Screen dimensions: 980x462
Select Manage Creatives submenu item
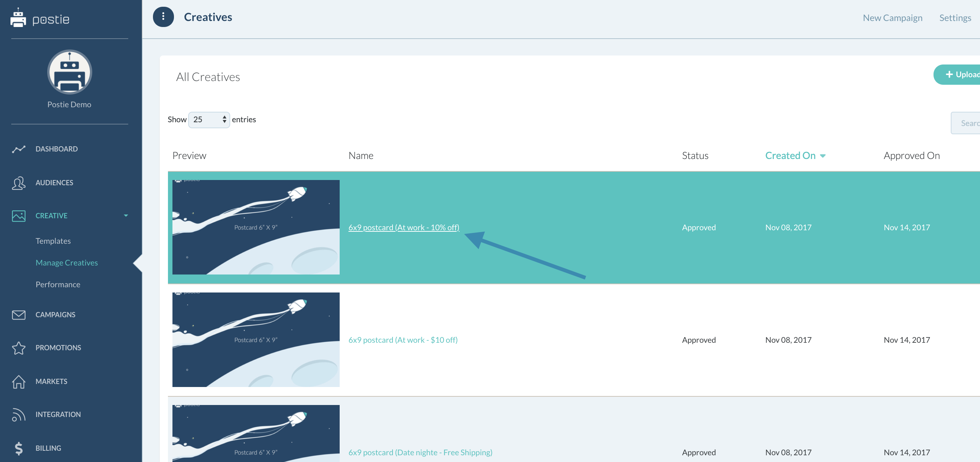click(x=67, y=262)
